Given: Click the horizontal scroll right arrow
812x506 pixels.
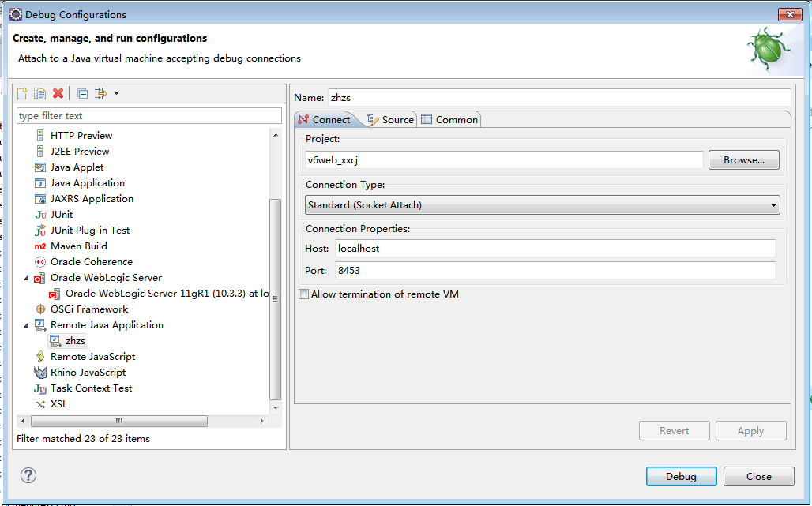Looking at the screenshot, I should (x=261, y=421).
